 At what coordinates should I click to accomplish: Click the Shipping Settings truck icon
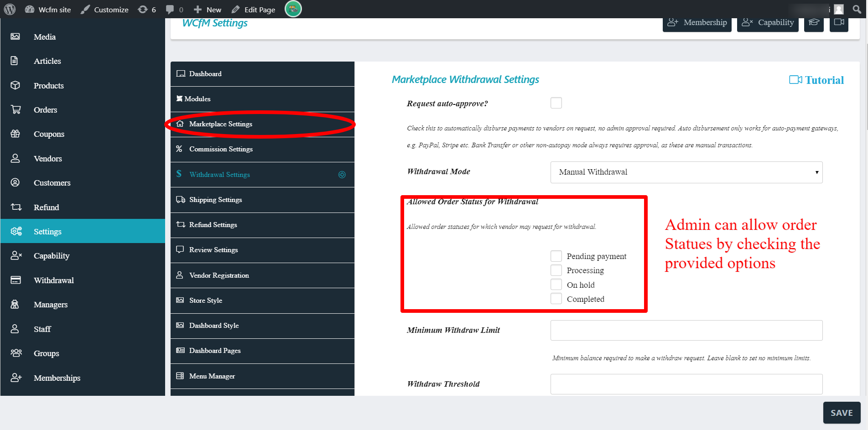[181, 199]
